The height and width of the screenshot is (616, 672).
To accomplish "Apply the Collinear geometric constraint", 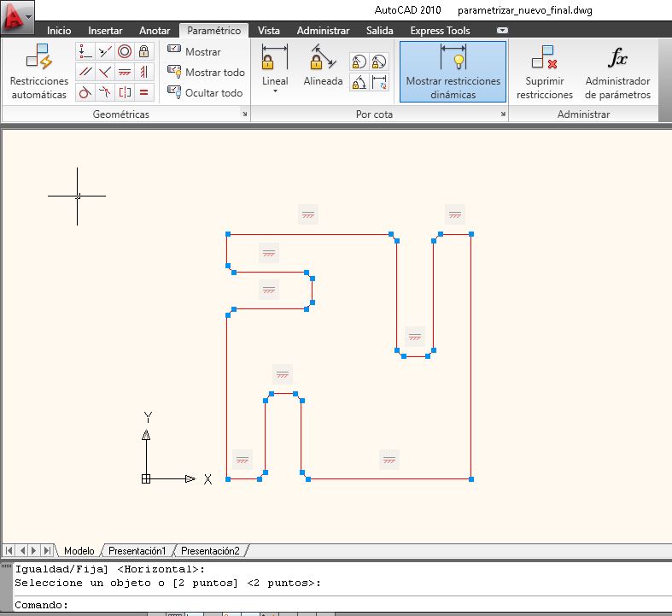I will [104, 51].
